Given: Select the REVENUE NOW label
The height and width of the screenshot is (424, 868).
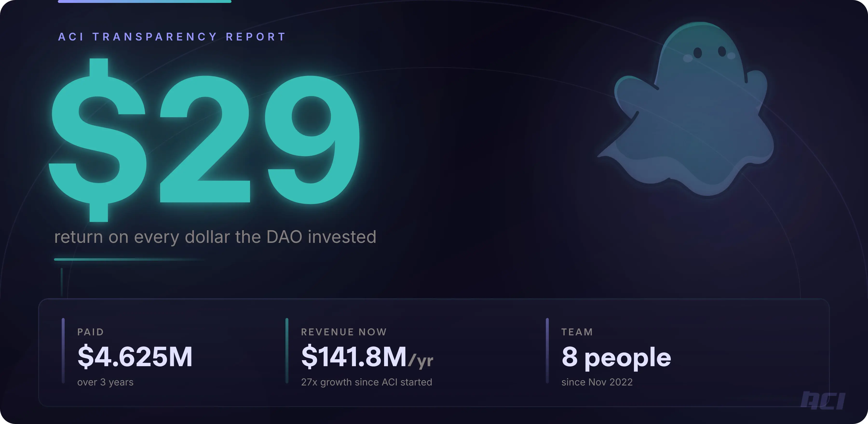Looking at the screenshot, I should 344,332.
